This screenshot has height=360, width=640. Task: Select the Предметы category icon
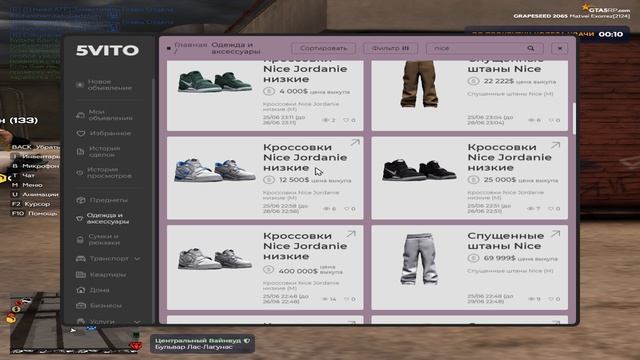click(81, 200)
